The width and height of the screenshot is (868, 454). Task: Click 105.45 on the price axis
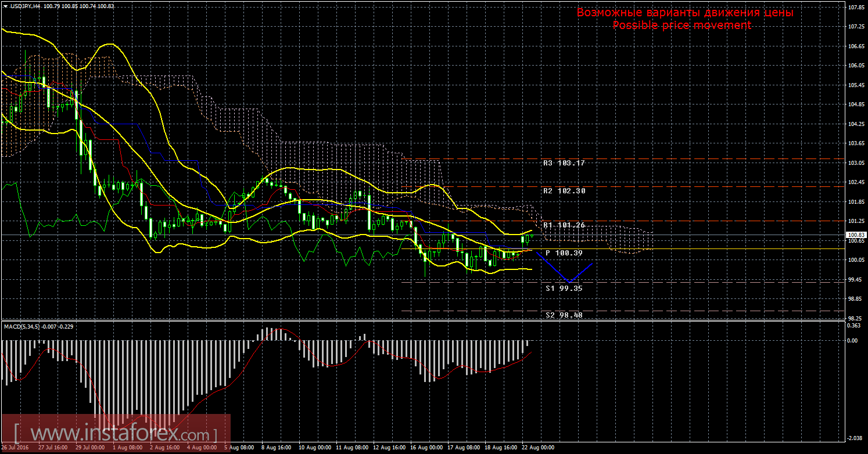point(856,85)
